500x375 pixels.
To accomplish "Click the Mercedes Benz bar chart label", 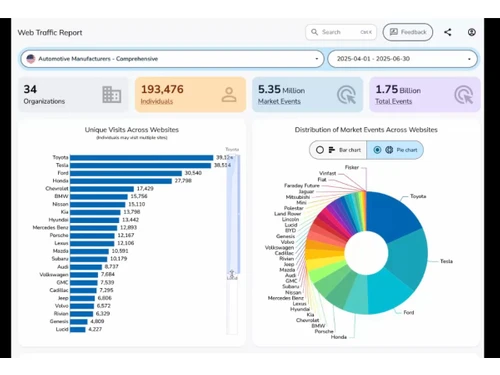I will point(50,227).
